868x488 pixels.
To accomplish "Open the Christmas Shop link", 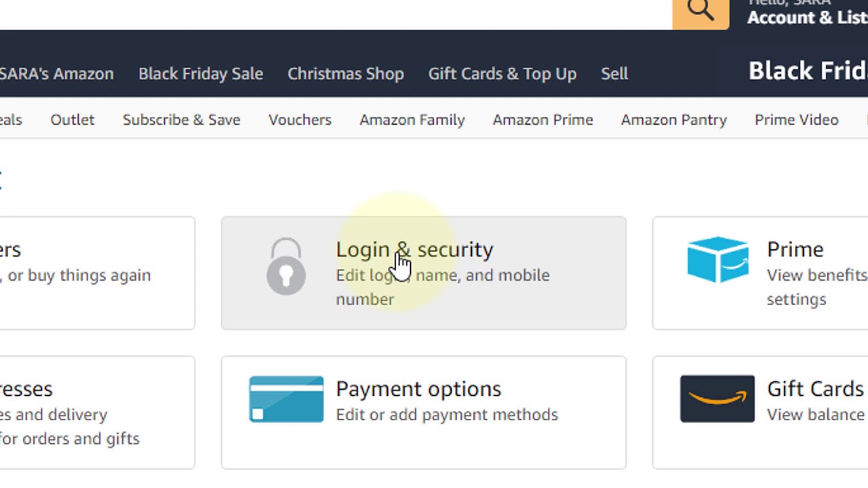I will click(x=345, y=74).
